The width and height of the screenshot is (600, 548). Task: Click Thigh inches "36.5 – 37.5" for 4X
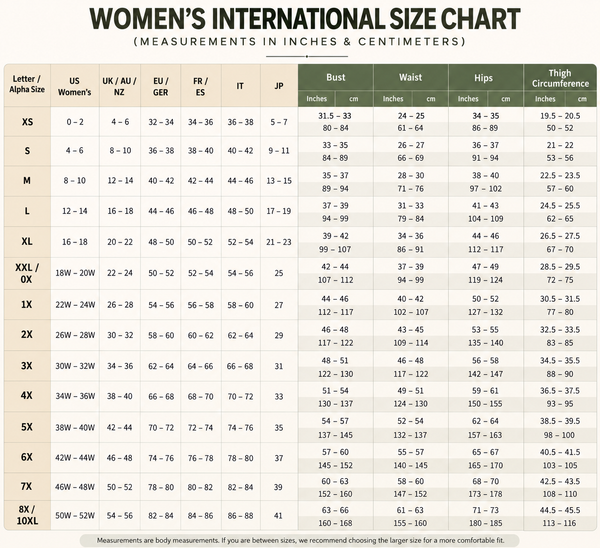tap(560, 391)
